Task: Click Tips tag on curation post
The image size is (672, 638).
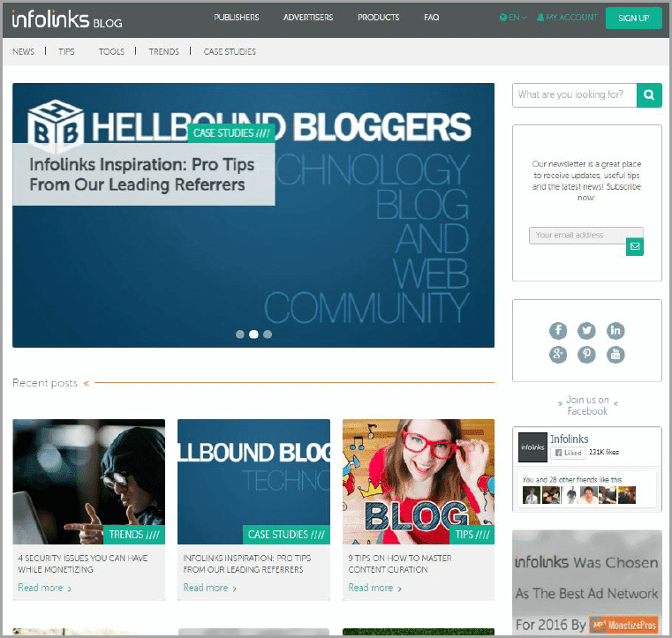Action: pyautogui.click(x=472, y=535)
